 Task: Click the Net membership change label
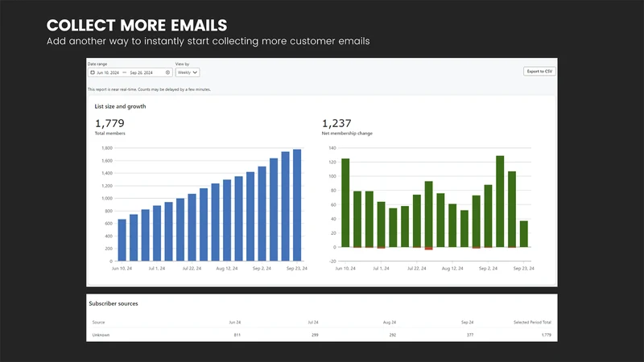click(347, 134)
